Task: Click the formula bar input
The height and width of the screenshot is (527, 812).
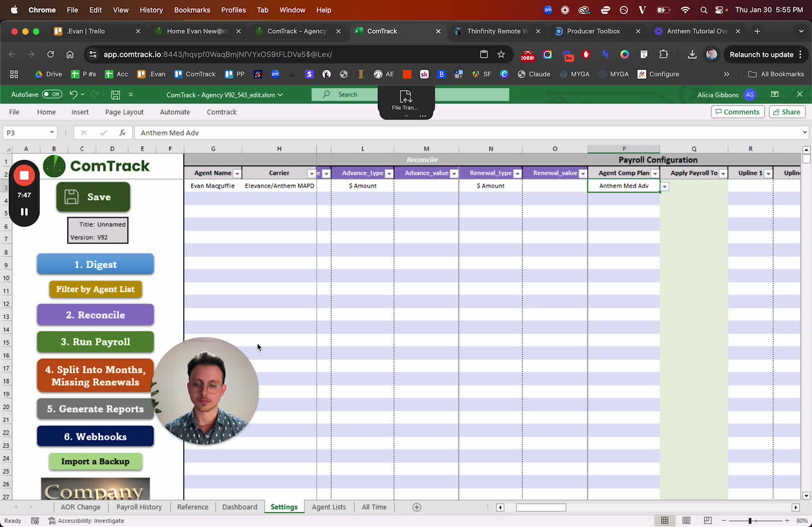Action: [x=468, y=133]
